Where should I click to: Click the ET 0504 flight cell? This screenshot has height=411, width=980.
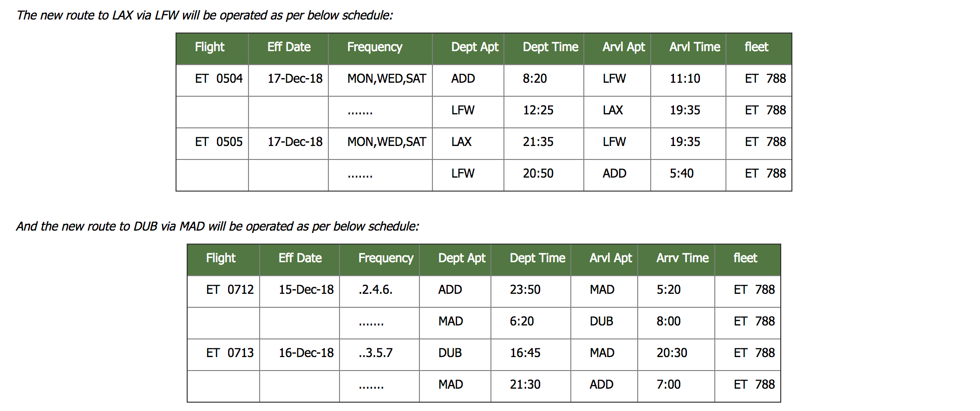[x=218, y=79]
